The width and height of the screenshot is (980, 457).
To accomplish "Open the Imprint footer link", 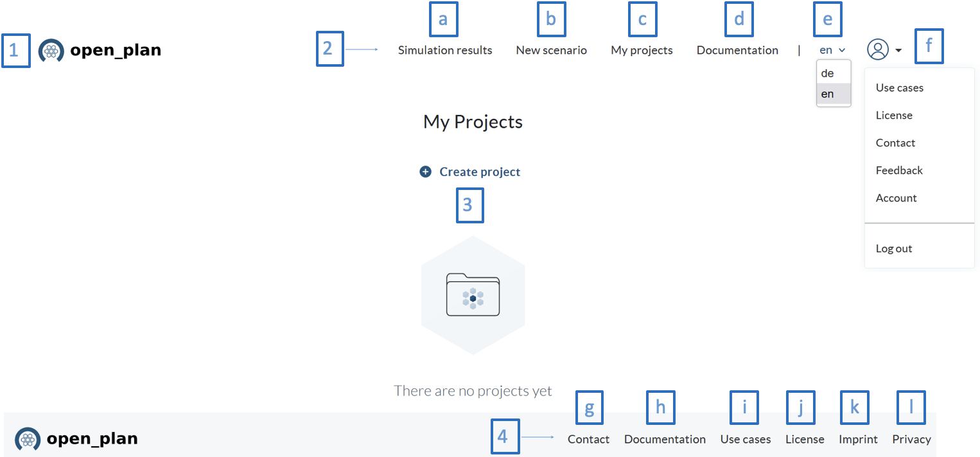I will coord(858,440).
